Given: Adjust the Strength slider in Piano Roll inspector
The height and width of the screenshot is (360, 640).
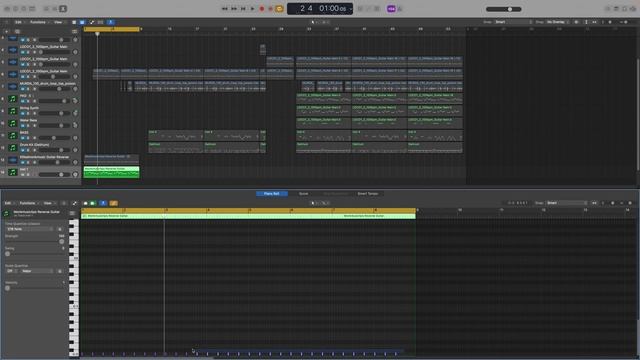Looking at the screenshot, I should pos(35,242).
